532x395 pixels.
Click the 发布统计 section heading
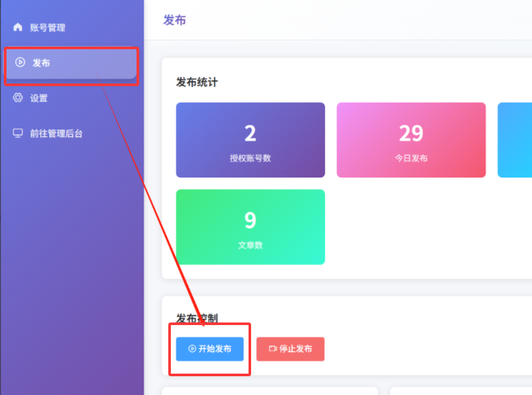tap(197, 82)
